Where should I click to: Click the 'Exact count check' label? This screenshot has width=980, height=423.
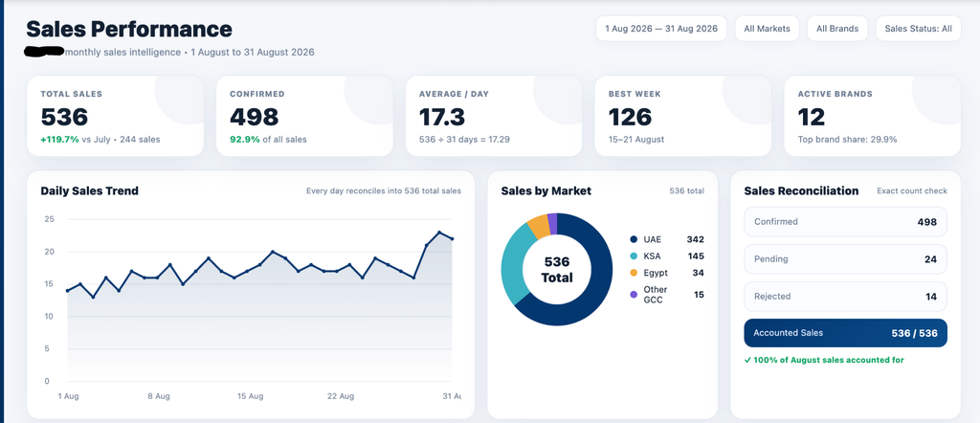pyautogui.click(x=912, y=191)
